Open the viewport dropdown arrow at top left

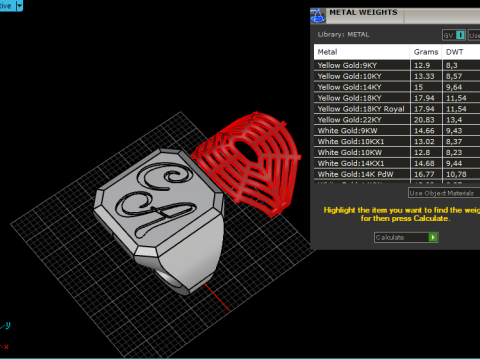pyautogui.click(x=19, y=6)
